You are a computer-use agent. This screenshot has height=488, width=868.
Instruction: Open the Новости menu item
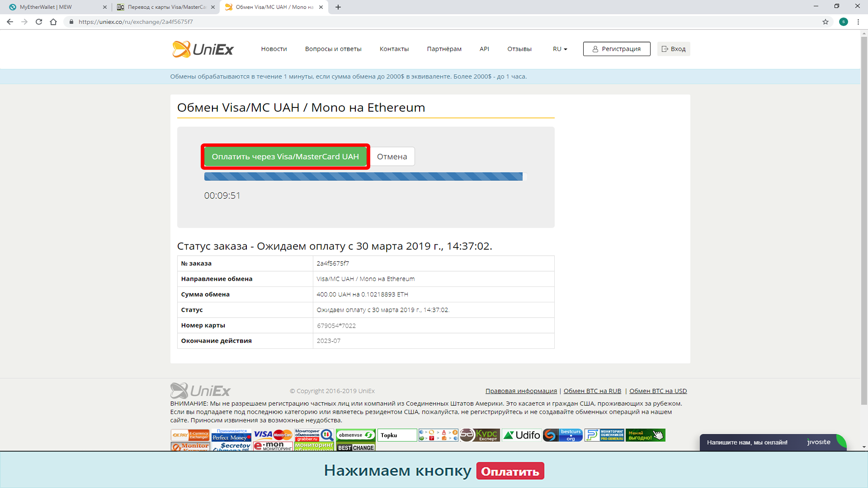point(274,49)
